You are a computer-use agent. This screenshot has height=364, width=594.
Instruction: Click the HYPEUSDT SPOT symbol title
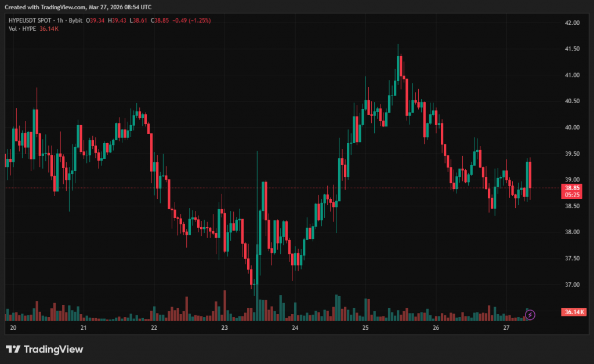[x=31, y=20]
